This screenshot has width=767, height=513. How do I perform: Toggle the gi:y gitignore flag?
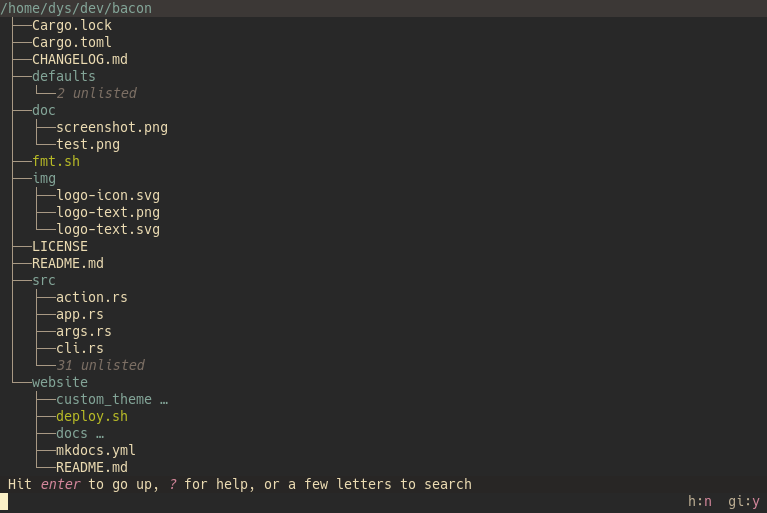tap(744, 502)
